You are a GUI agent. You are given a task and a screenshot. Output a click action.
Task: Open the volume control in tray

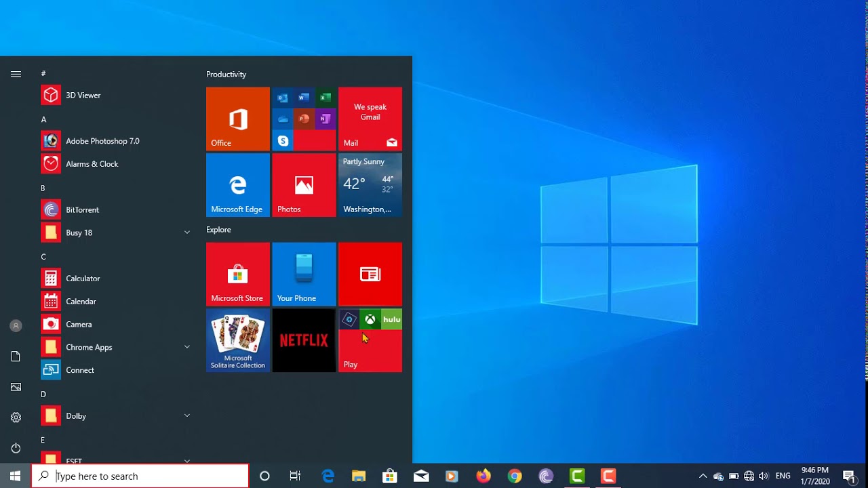(764, 476)
